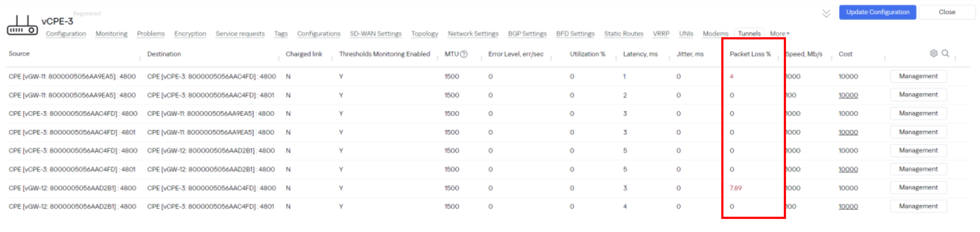980x232 pixels.
Task: Expand the More tabs dropdown
Action: point(780,33)
